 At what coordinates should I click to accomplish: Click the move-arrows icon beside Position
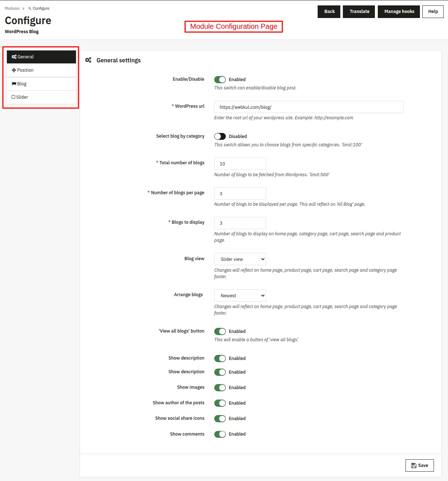point(14,70)
